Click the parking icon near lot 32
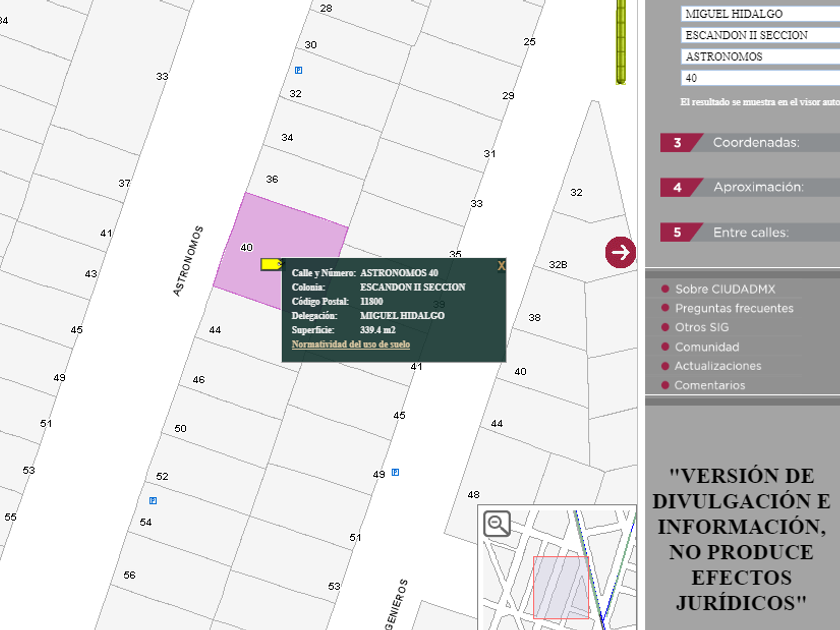 coord(299,70)
